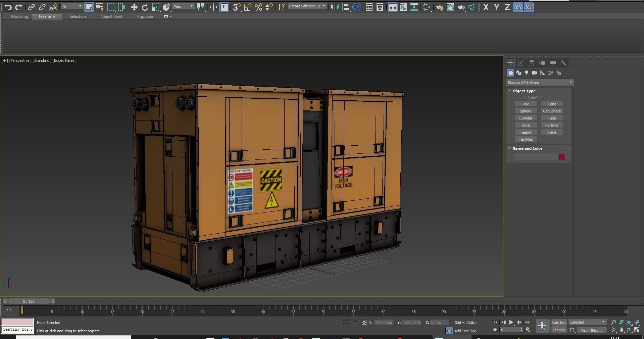The width and height of the screenshot is (644, 339).
Task: Toggle 3D Snaps
Action: (x=237, y=7)
